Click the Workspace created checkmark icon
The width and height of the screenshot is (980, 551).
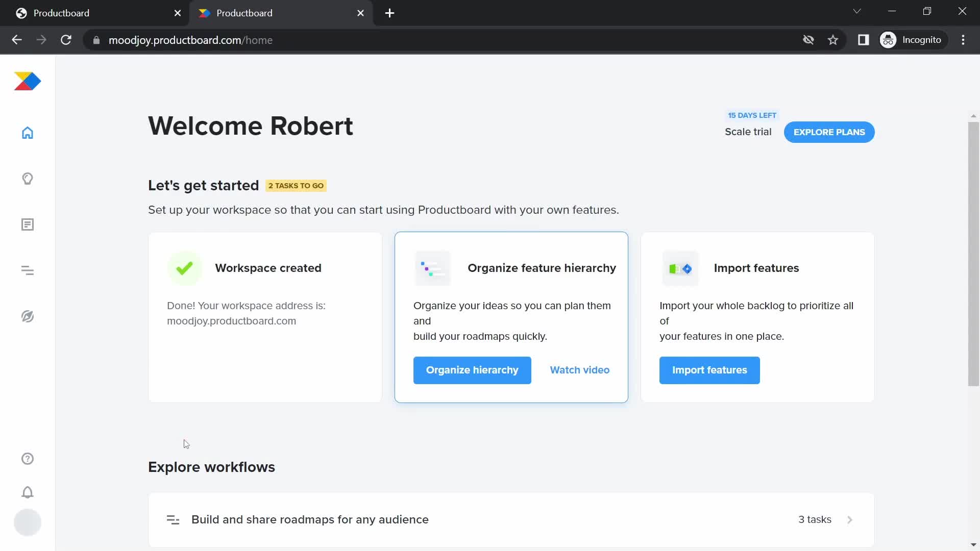coord(185,268)
